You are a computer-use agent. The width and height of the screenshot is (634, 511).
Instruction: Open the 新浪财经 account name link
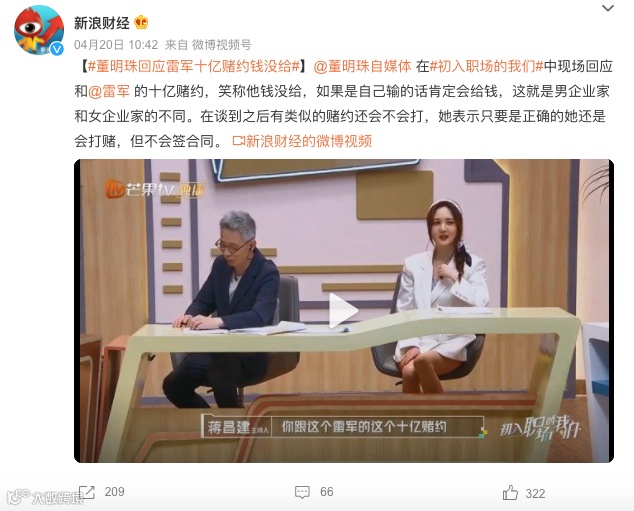pos(101,23)
